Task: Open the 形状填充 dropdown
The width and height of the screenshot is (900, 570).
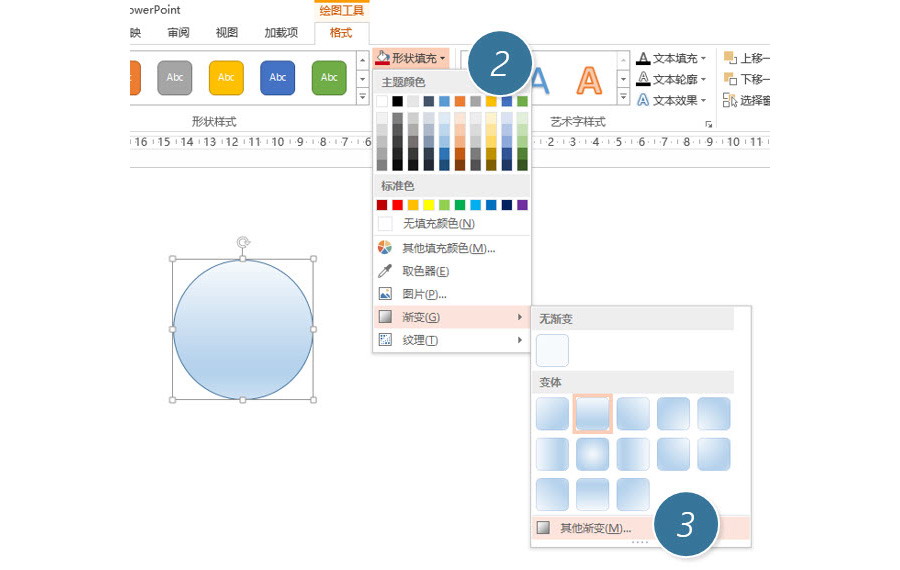Action: pos(411,59)
